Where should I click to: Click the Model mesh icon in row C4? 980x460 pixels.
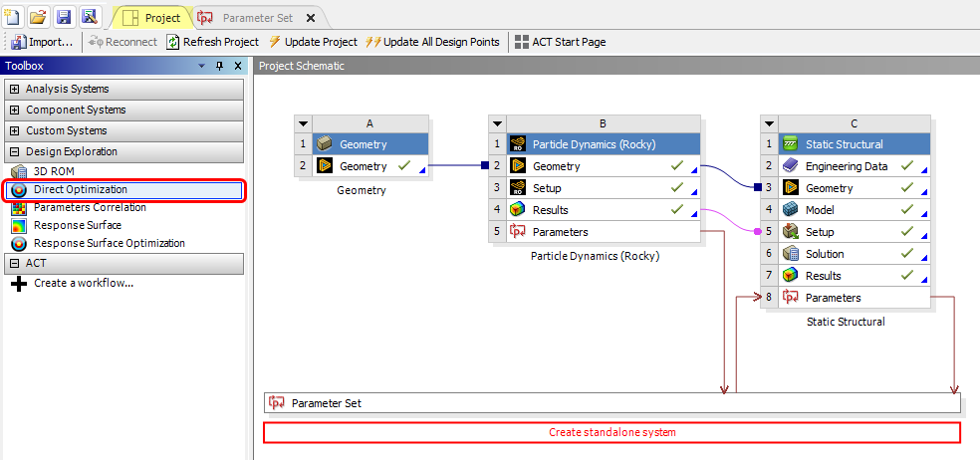(791, 210)
